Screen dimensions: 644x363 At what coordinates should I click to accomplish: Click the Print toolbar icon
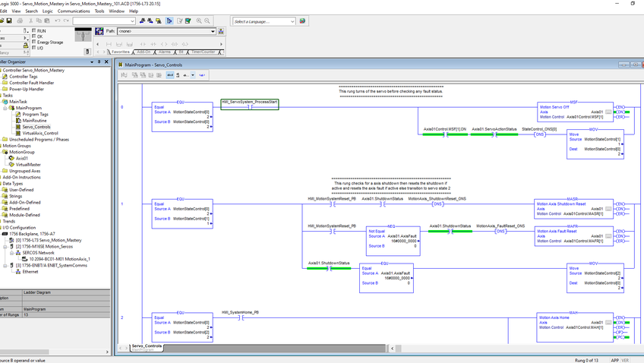(x=20, y=21)
